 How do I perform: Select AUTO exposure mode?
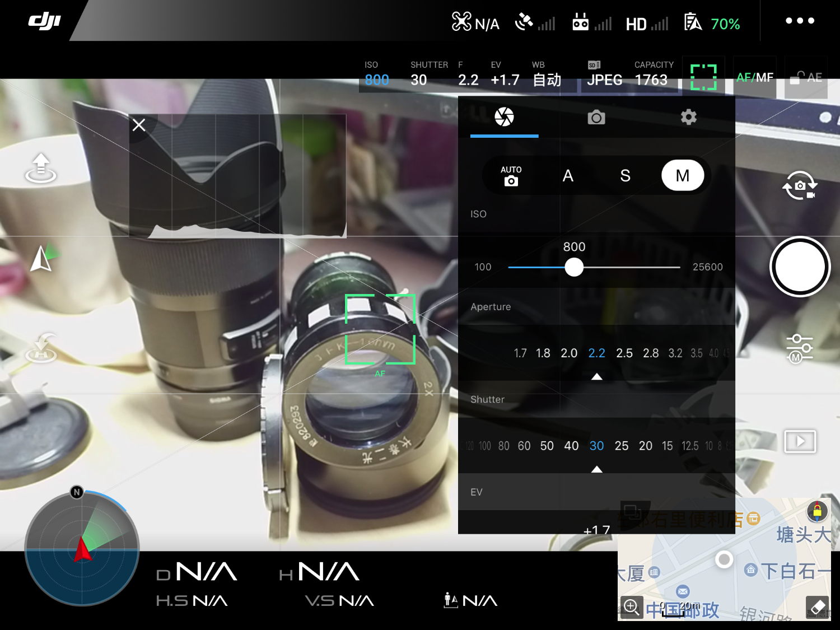pos(511,176)
